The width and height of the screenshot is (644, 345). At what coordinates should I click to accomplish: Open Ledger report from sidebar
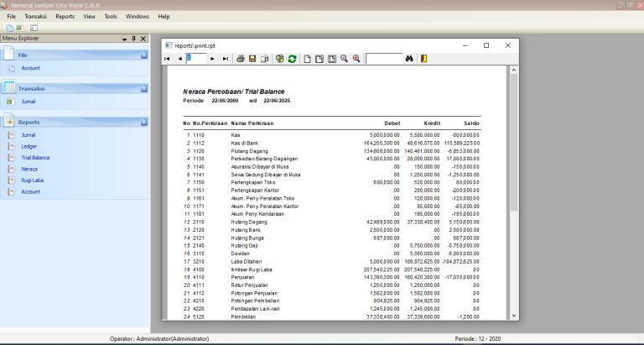click(29, 146)
